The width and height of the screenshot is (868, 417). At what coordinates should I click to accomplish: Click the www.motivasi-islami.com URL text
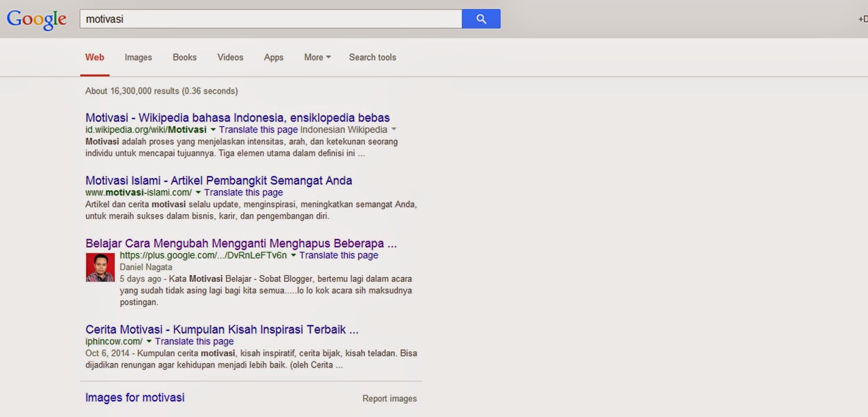click(x=138, y=193)
